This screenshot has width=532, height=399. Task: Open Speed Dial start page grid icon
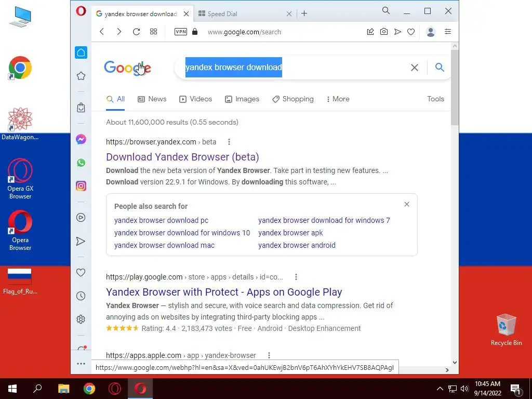[x=153, y=32]
